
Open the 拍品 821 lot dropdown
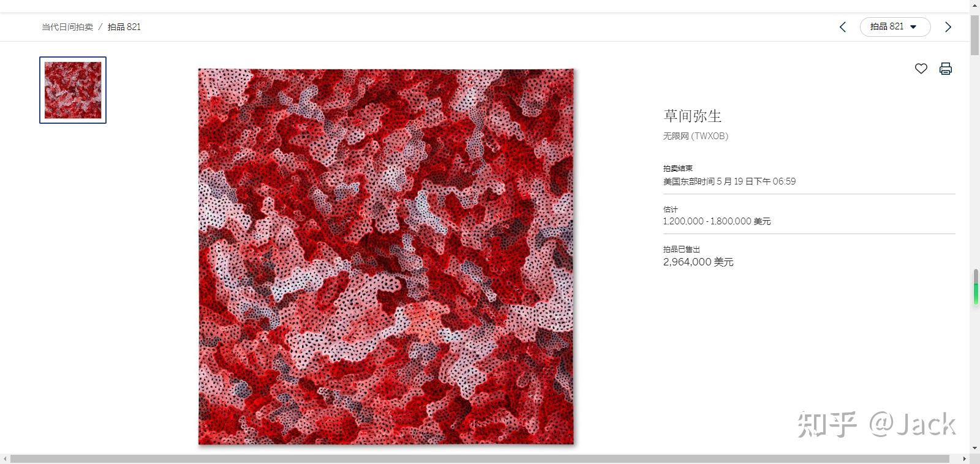tap(895, 27)
